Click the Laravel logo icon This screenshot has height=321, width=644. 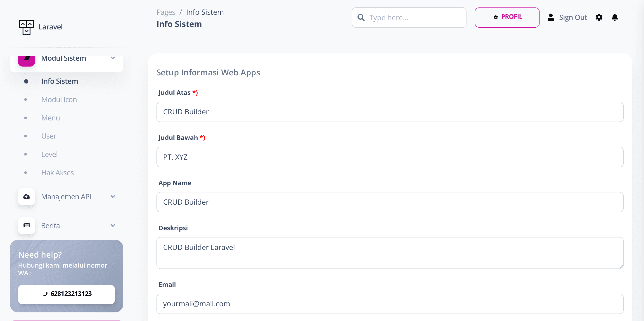(x=26, y=27)
